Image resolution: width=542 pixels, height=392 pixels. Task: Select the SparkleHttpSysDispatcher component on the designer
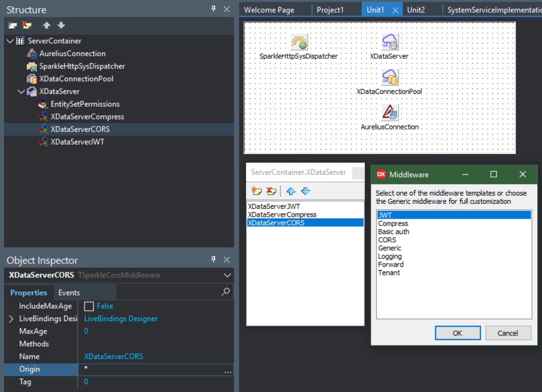pyautogui.click(x=299, y=42)
